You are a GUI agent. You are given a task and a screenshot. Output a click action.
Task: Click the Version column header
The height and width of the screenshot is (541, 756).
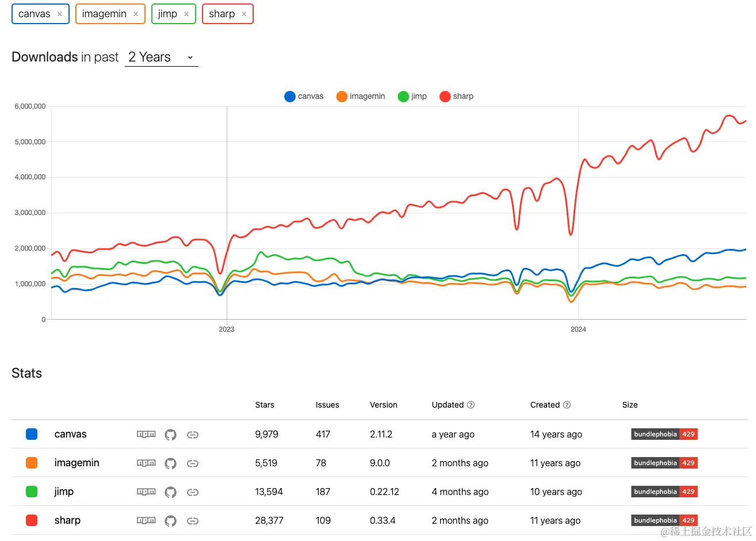384,405
